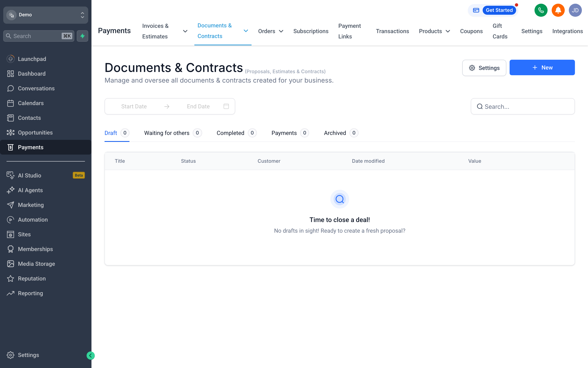Click Status column header
Viewport: 588px width, 368px height.
pos(188,161)
